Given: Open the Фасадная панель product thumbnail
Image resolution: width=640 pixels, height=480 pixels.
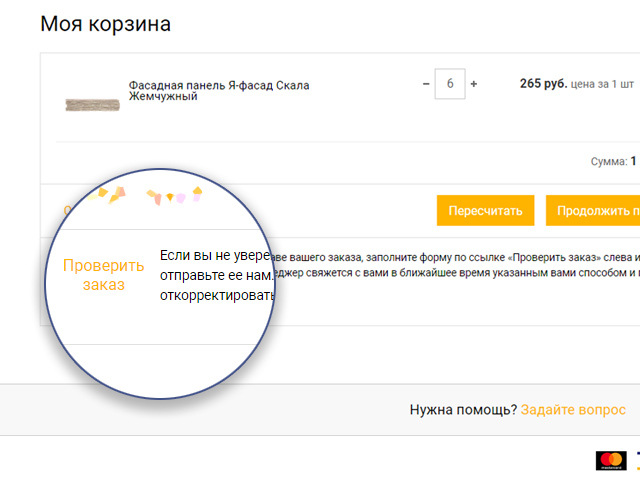Looking at the screenshot, I should tap(91, 103).
